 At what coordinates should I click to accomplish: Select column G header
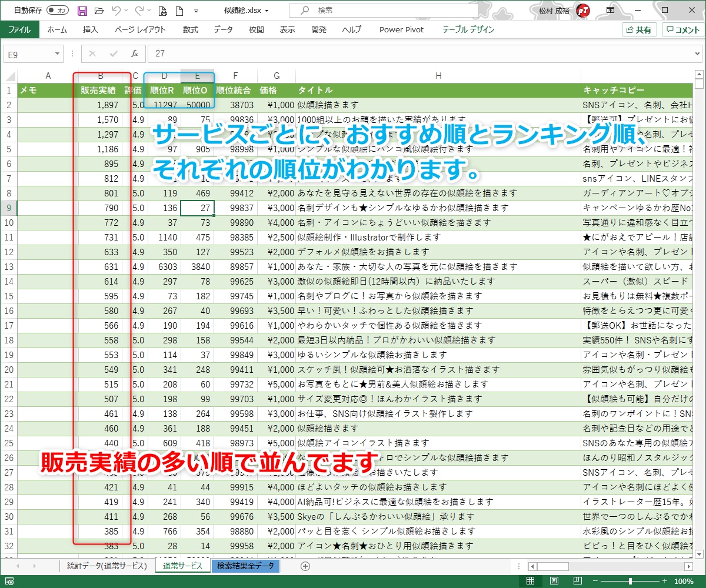coord(276,76)
